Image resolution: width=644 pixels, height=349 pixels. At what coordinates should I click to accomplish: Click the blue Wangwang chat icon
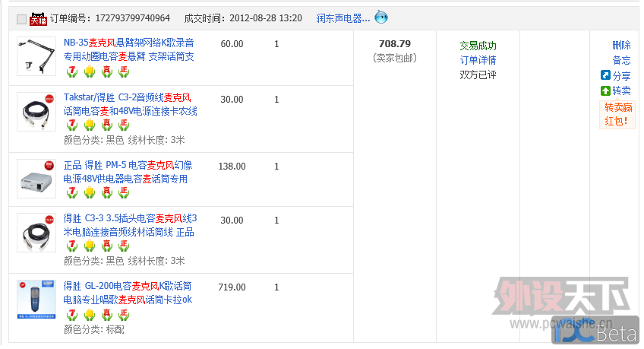tap(381, 17)
